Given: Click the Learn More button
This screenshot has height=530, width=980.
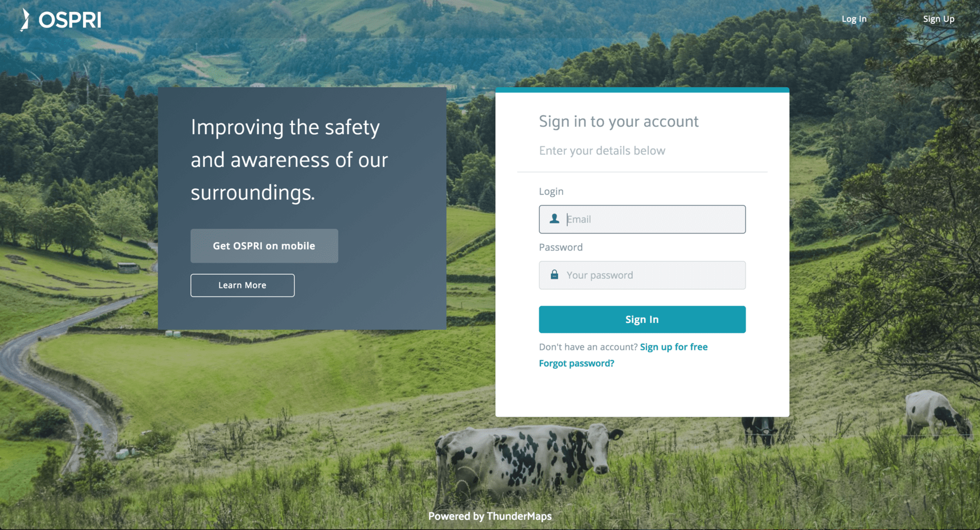Looking at the screenshot, I should click(242, 285).
